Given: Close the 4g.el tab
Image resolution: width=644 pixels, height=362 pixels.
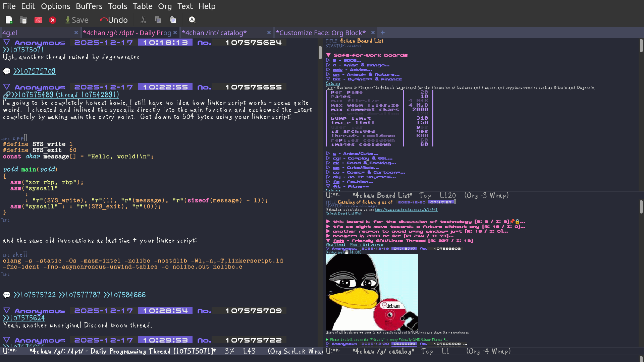Looking at the screenshot, I should pos(76,33).
